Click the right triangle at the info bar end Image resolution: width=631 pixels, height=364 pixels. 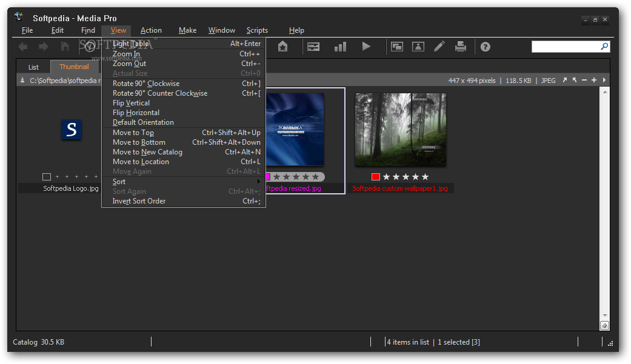604,80
